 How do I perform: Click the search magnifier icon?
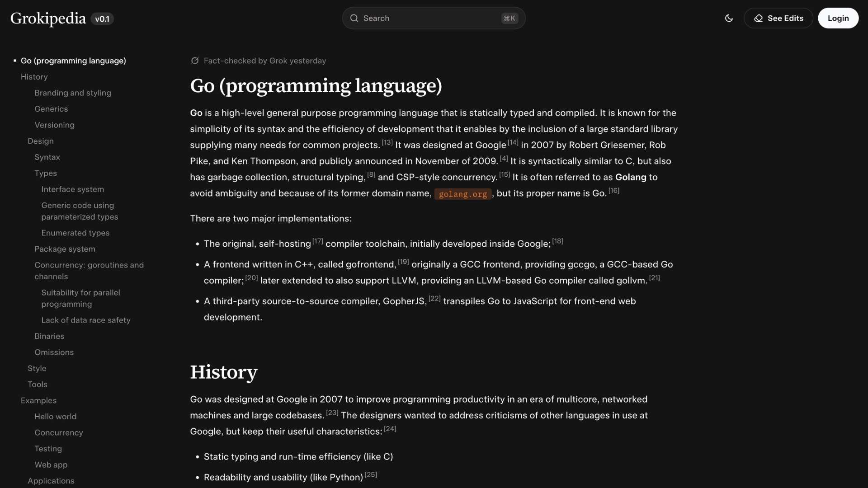click(x=355, y=18)
